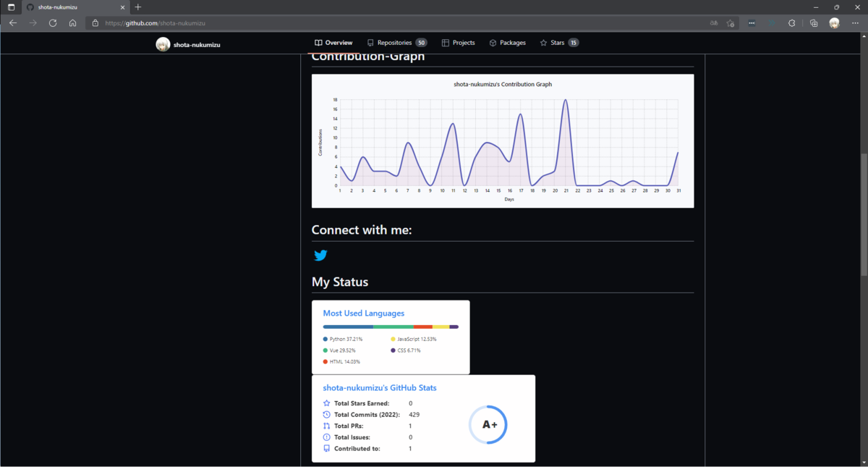The image size is (868, 467).
Task: Add this page to favorites star
Action: click(731, 23)
